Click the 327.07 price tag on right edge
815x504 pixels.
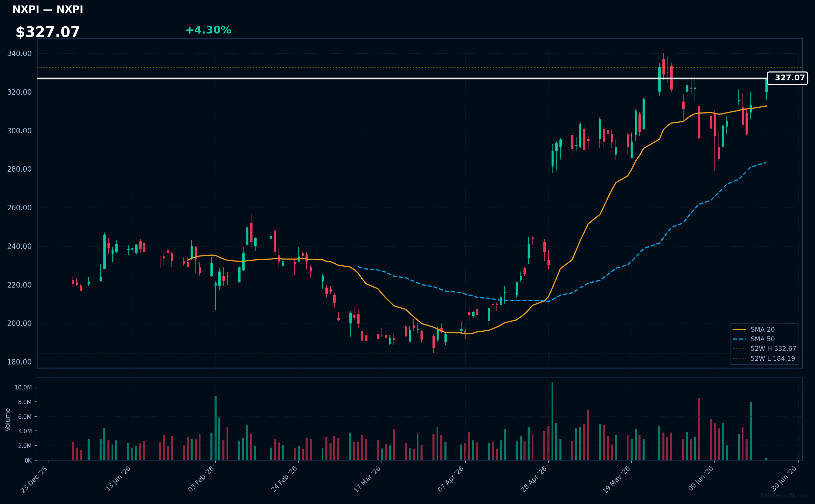point(787,78)
